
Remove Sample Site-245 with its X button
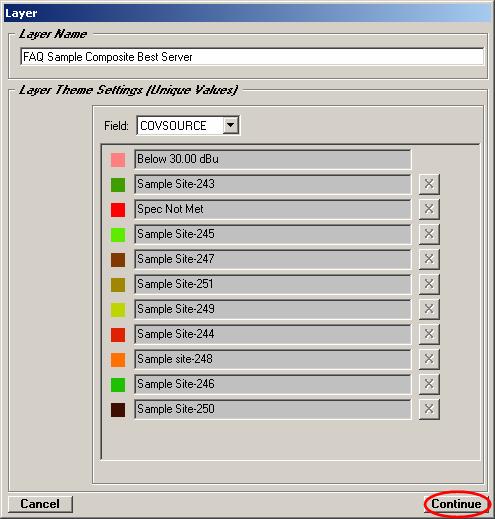tap(429, 234)
